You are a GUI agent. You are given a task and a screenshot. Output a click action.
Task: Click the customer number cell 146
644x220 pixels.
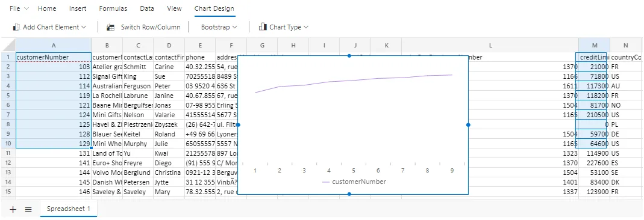pyautogui.click(x=54, y=192)
